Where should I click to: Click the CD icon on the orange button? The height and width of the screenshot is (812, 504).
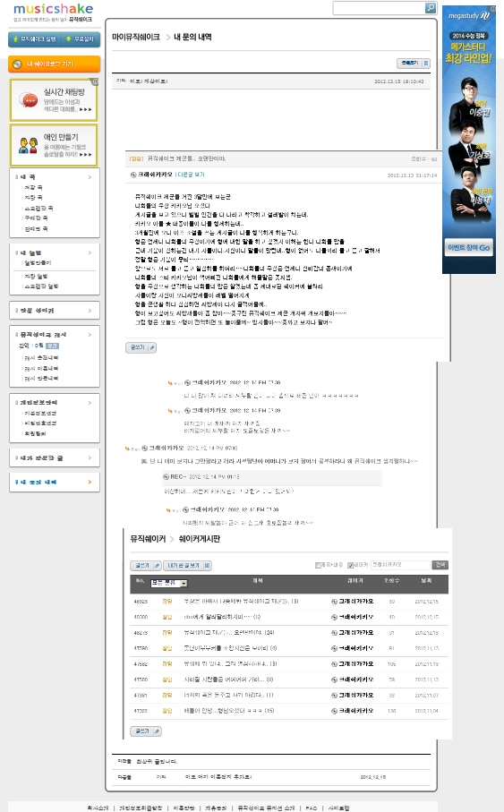17,64
